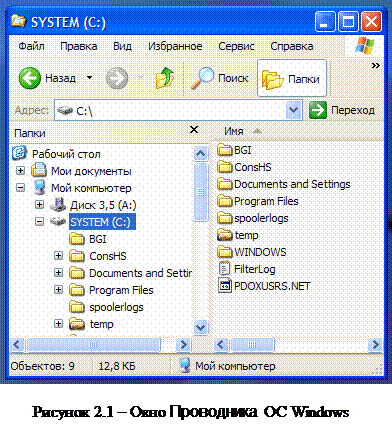Click the "12,8 КБ" status text

117,366
